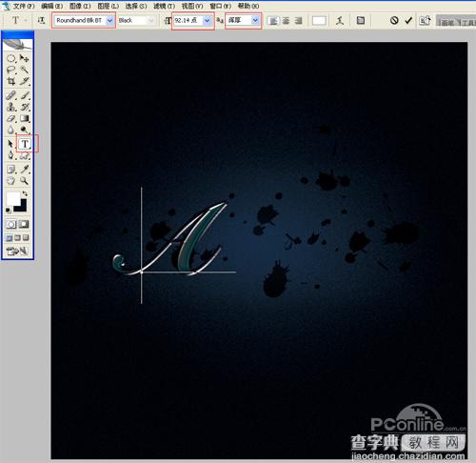Open the Black font style dropdown
The image size is (476, 463).
[x=151, y=20]
